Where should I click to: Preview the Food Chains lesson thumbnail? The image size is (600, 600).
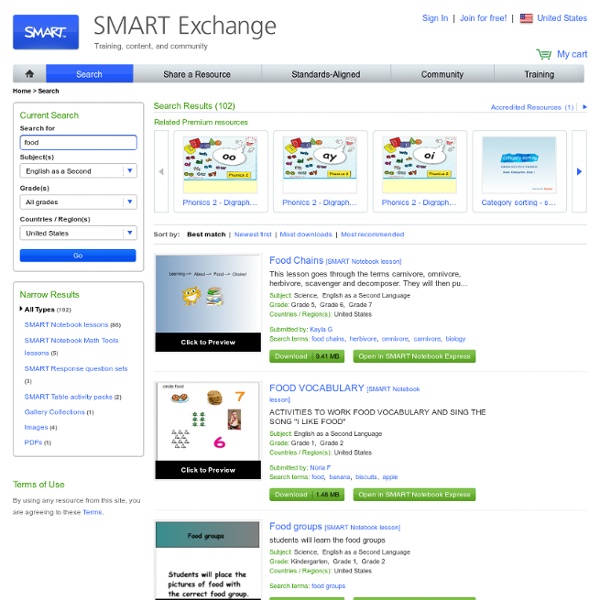point(208,303)
